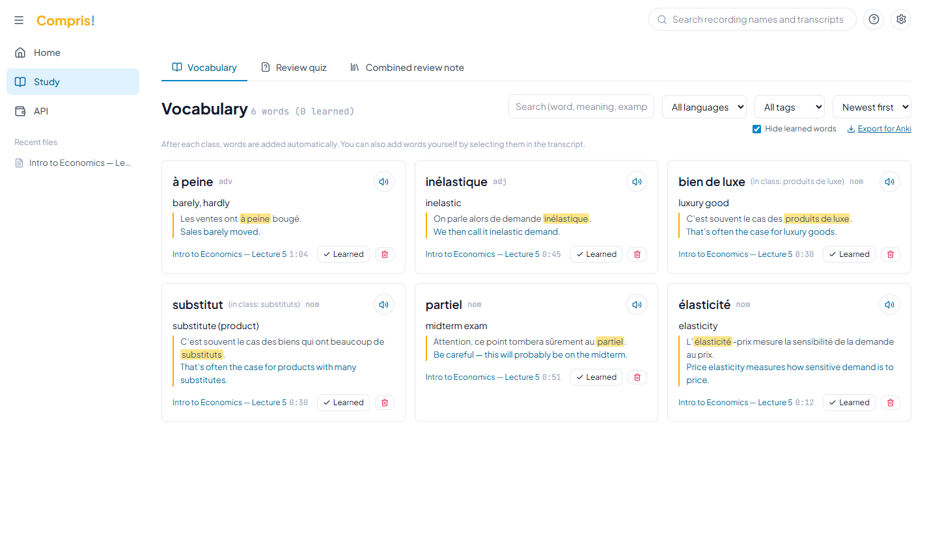Open Intro to Economics recent file

coord(73,163)
